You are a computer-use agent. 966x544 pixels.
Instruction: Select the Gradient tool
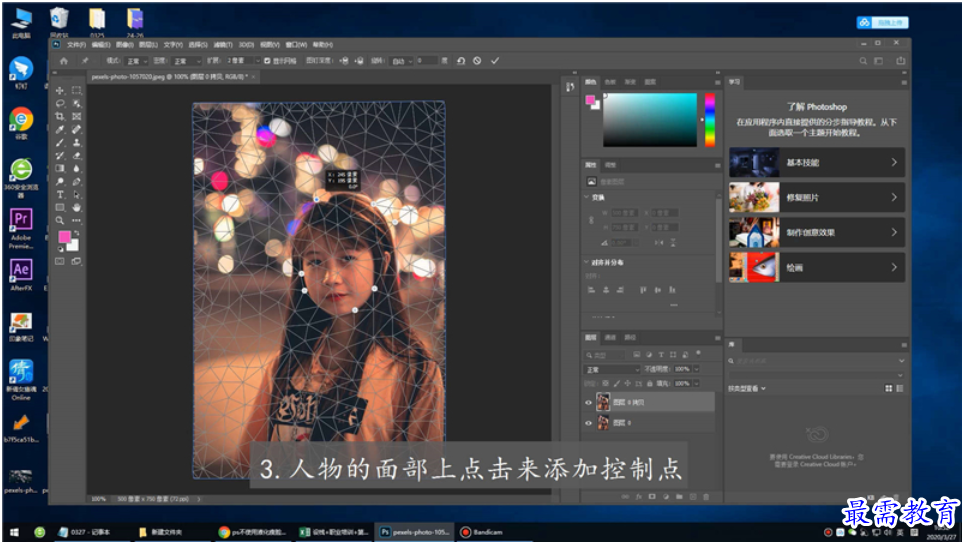click(60, 168)
